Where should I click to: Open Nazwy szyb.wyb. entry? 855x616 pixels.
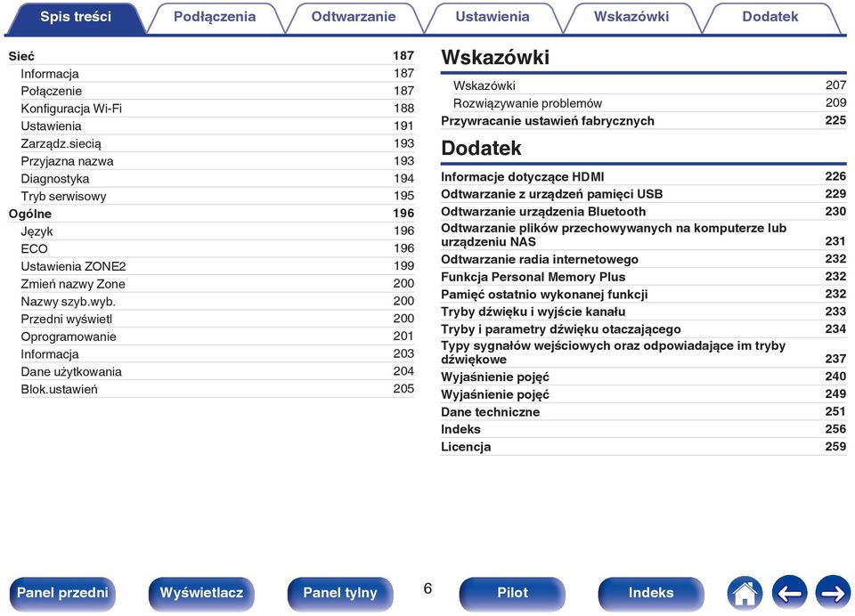click(217, 302)
